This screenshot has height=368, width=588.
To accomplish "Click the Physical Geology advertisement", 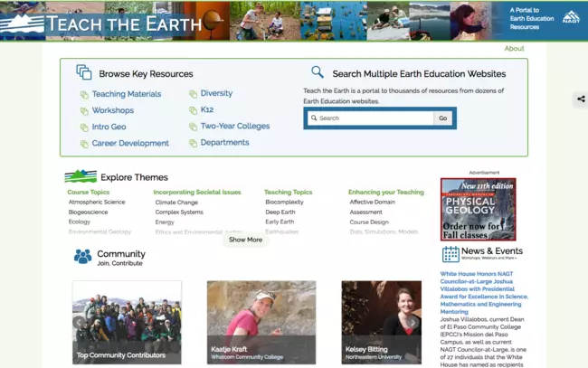I will 479,209.
